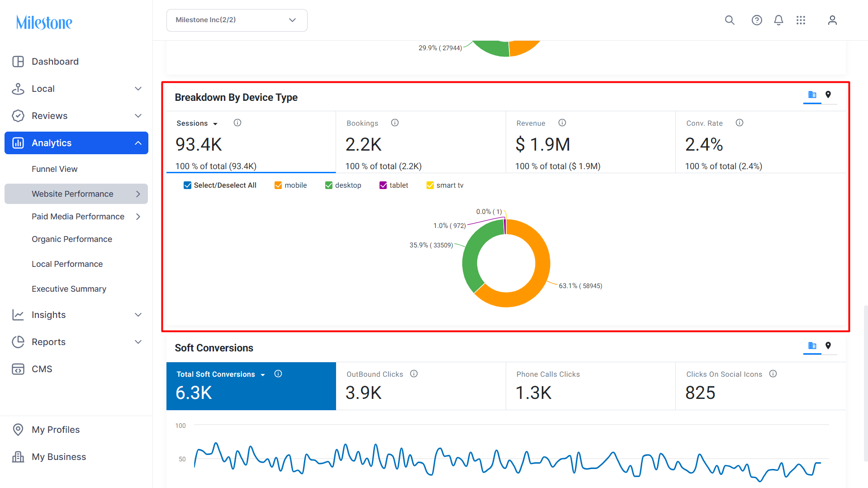Switch Device Type breakdown to location pin view
868x488 pixels.
pos(828,95)
